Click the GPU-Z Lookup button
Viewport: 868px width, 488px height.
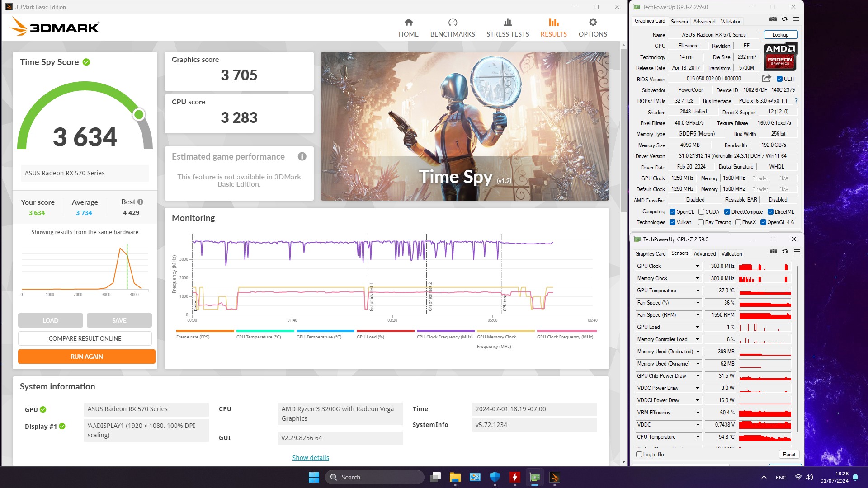coord(780,35)
